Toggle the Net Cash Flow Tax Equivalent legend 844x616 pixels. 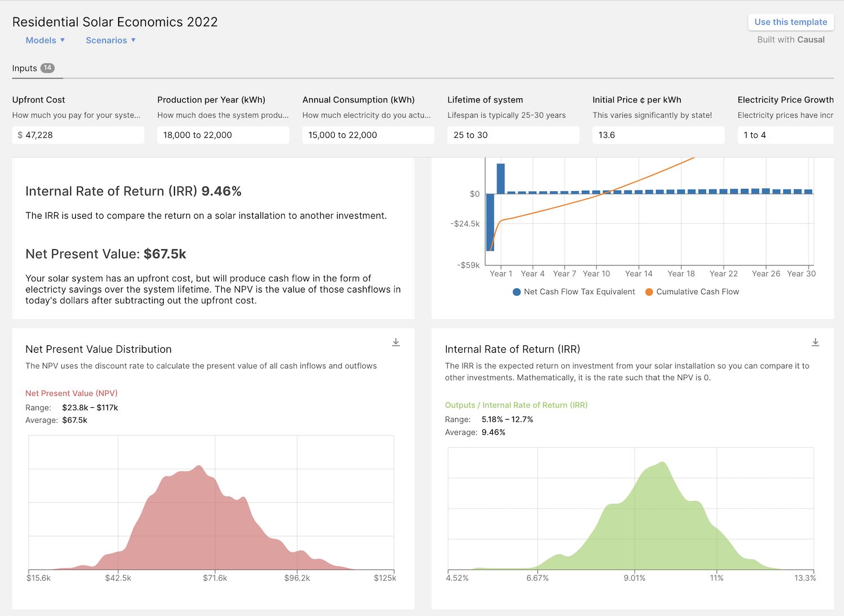click(x=574, y=291)
